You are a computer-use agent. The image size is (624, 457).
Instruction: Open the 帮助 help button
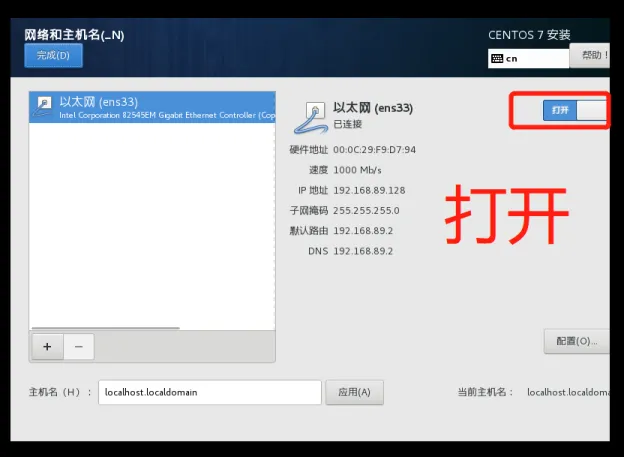(x=591, y=55)
